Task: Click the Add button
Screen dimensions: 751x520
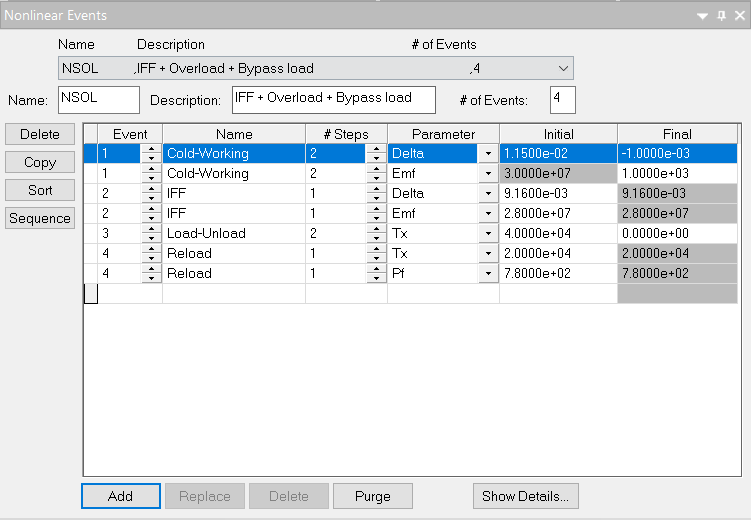Action: (120, 496)
